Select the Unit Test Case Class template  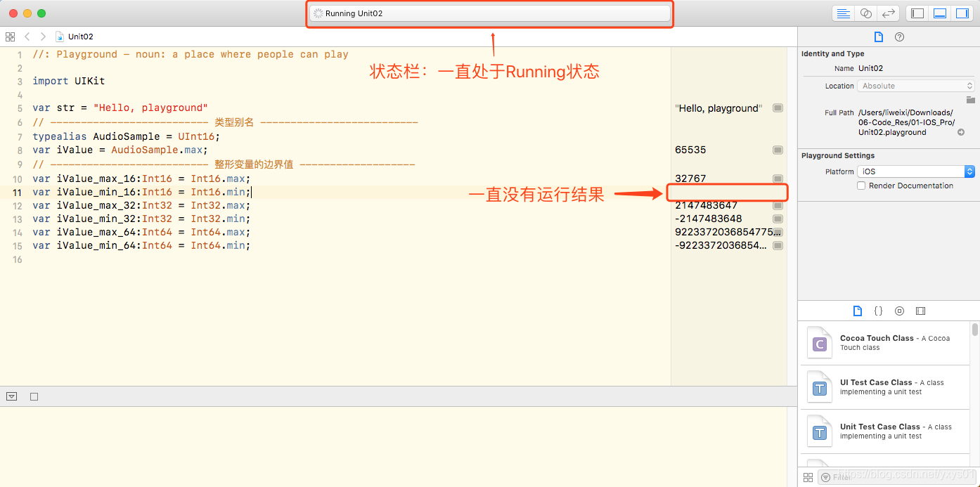pyautogui.click(x=884, y=431)
